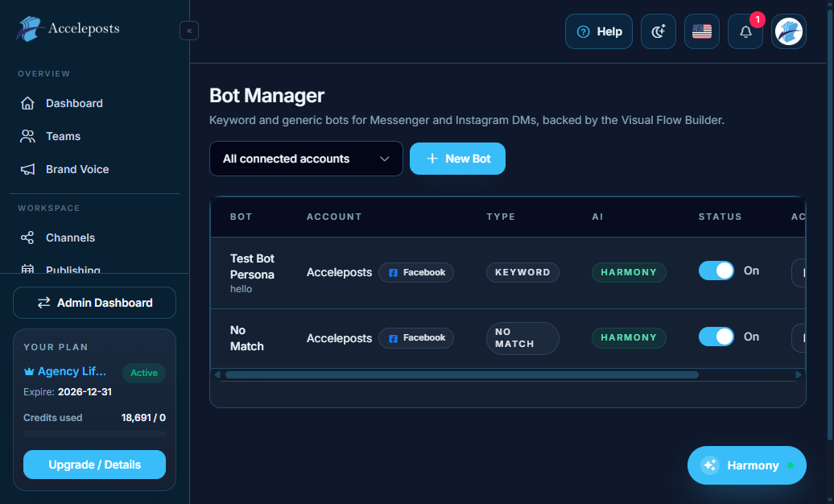Click the Channels share icon
The width and height of the screenshot is (834, 504).
(x=27, y=238)
